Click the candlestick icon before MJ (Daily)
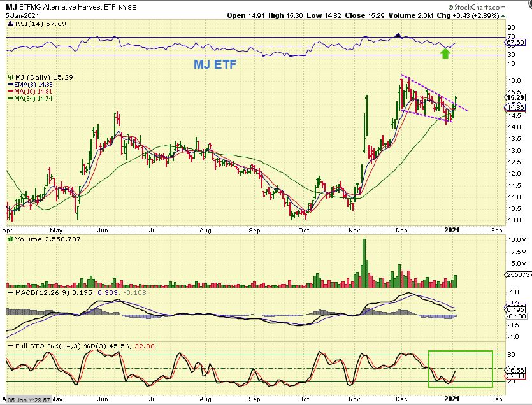The width and height of the screenshot is (532, 405). (x=11, y=77)
